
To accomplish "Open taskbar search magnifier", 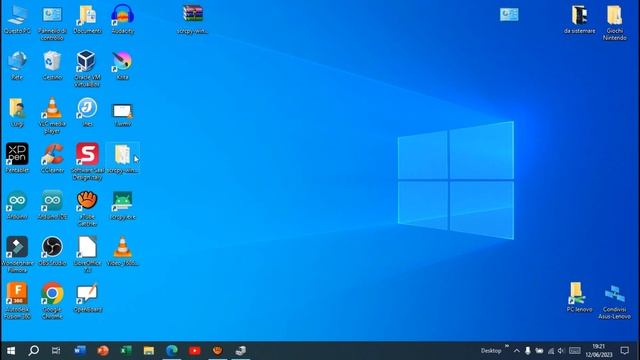I will 33,351.
